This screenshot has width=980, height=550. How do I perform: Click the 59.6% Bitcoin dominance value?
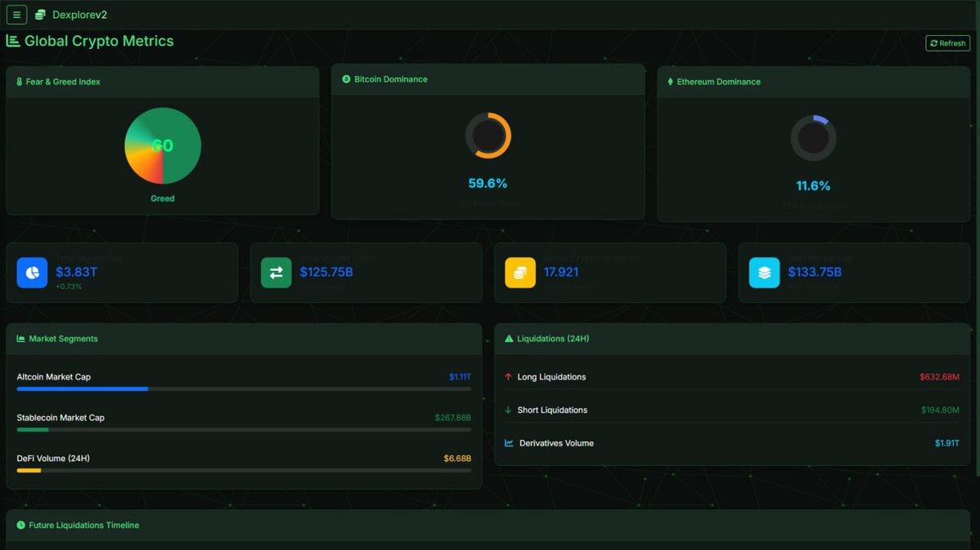488,184
